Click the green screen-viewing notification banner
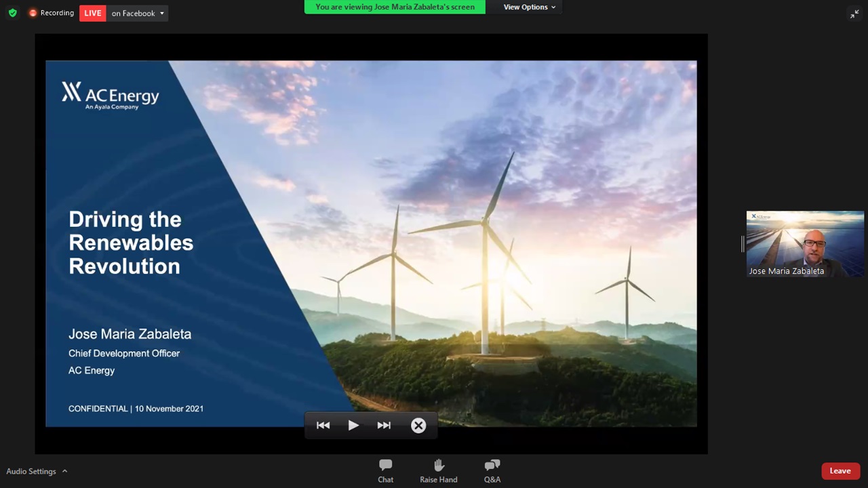The image size is (868, 488). (x=395, y=7)
